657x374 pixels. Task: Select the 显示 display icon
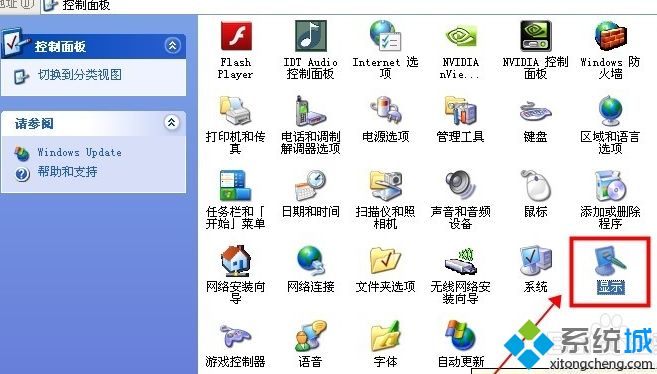610,261
